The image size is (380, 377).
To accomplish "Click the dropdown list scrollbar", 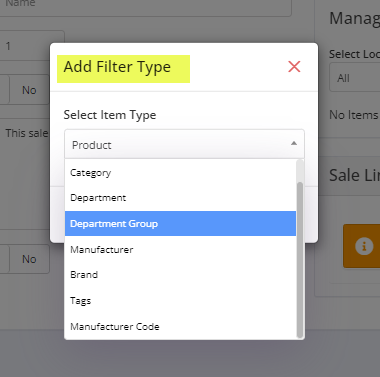I will [300, 260].
